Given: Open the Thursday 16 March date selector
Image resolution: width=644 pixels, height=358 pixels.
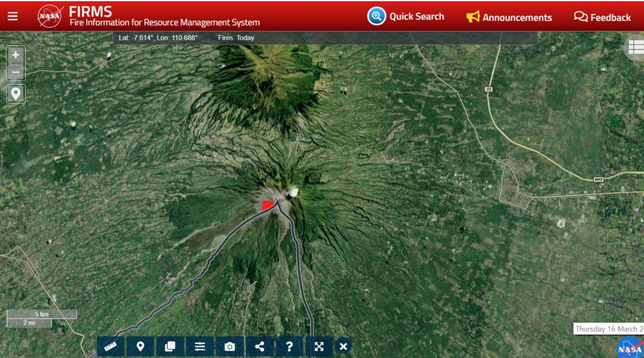Looking at the screenshot, I should coord(609,329).
